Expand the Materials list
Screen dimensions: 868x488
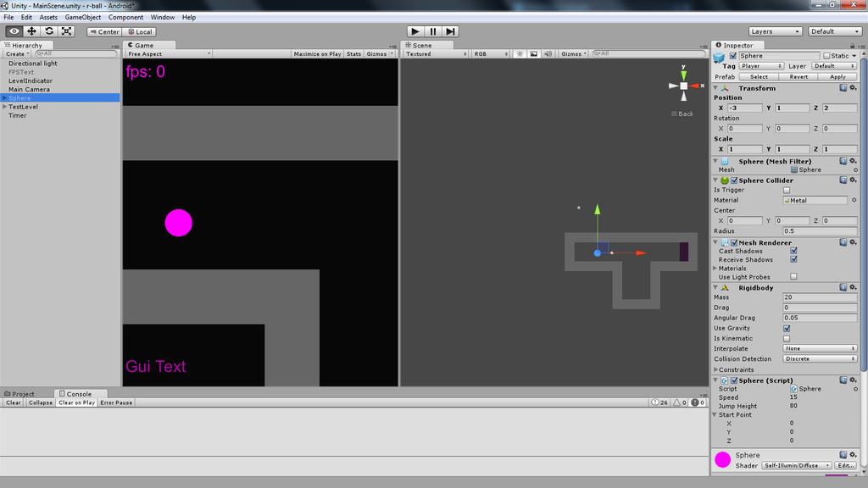(x=715, y=269)
